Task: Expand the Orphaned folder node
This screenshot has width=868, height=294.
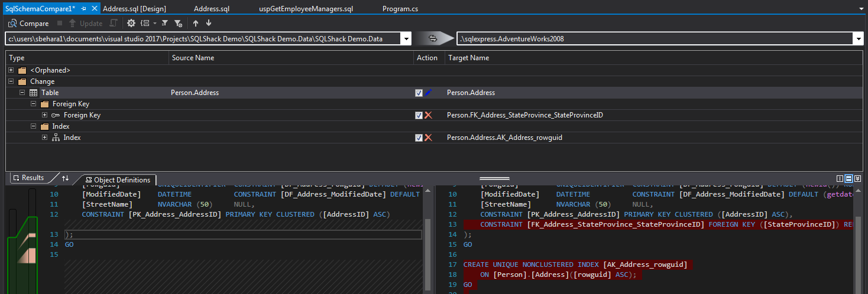Action: 11,70
